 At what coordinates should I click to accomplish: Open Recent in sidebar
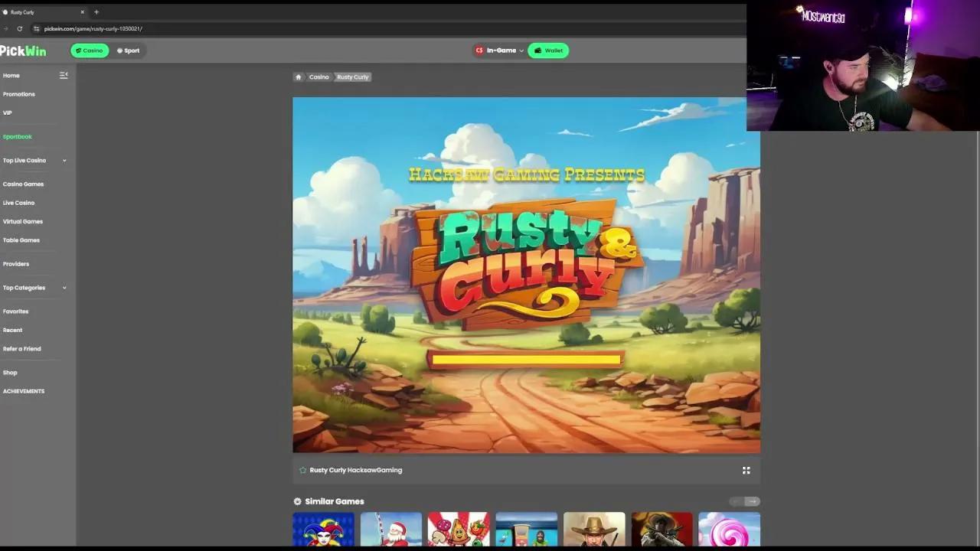12,330
